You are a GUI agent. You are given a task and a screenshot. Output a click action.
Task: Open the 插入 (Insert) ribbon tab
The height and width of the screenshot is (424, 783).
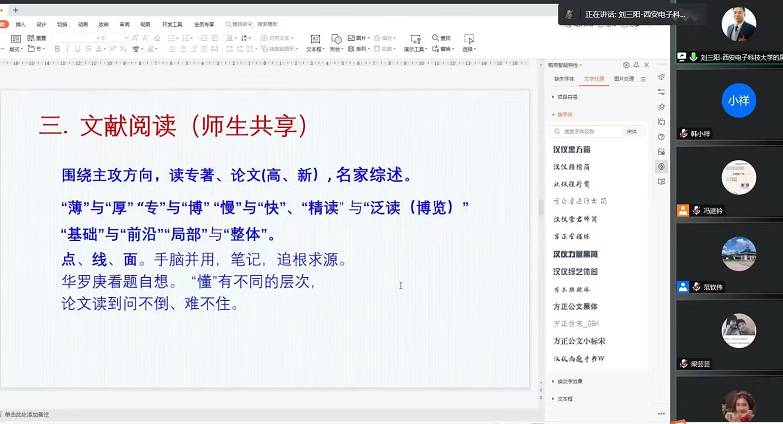tap(20, 24)
